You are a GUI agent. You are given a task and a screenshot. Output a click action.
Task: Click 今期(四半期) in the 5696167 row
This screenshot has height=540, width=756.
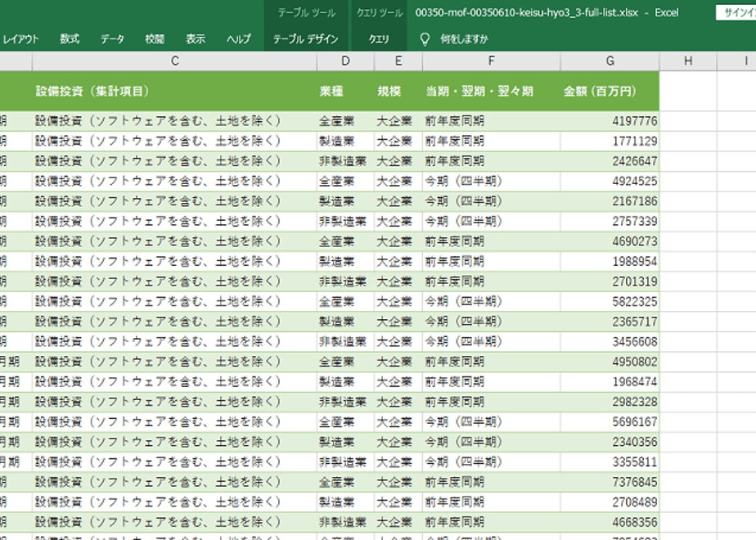(463, 422)
